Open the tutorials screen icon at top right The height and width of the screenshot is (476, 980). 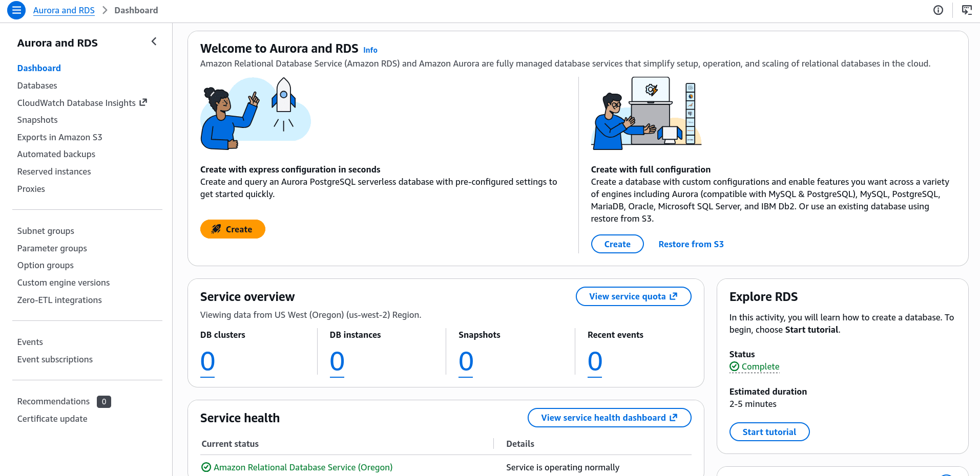point(967,10)
